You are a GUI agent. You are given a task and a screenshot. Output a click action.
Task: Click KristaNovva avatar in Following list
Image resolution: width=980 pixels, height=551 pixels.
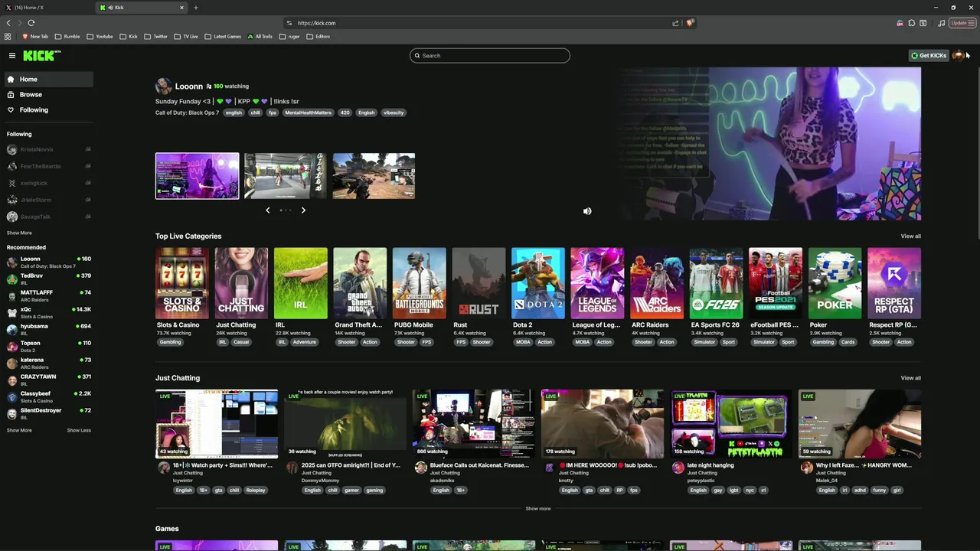(11, 149)
